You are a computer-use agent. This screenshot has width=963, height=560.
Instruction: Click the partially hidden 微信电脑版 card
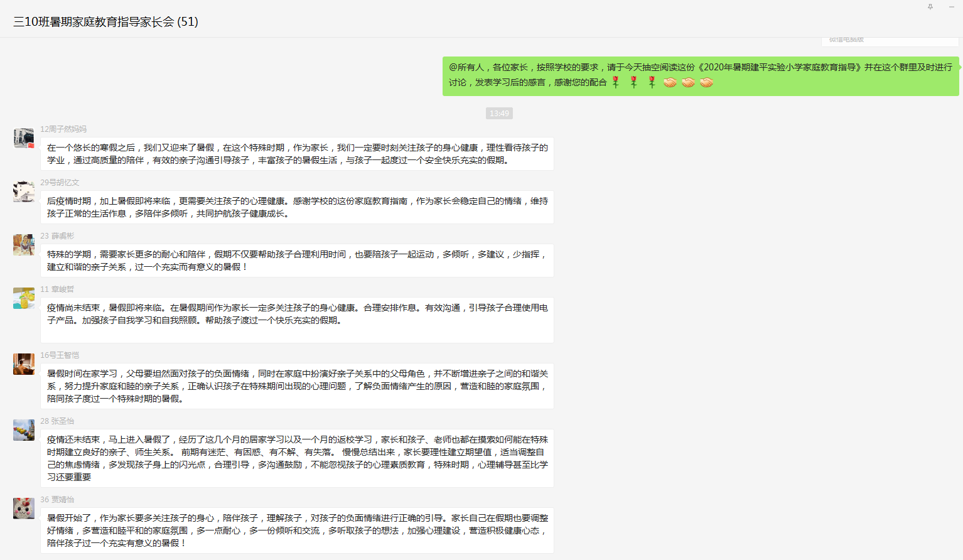point(889,41)
